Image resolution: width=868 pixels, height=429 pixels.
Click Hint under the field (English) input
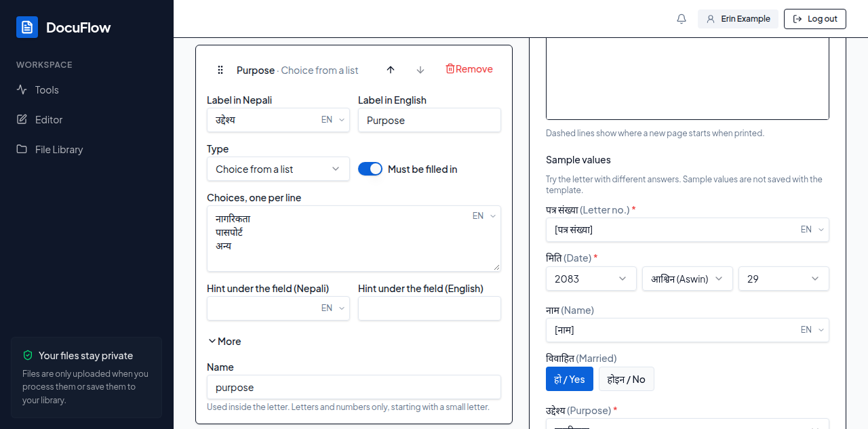point(429,308)
